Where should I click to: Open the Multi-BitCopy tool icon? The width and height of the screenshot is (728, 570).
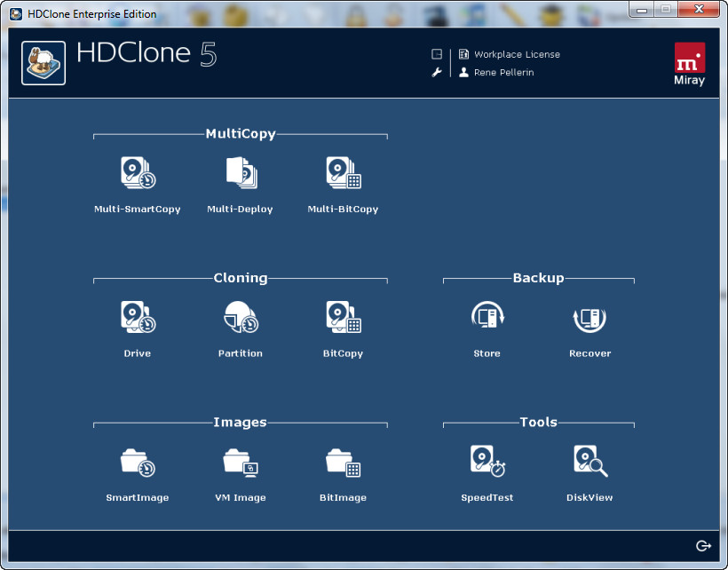click(x=343, y=172)
